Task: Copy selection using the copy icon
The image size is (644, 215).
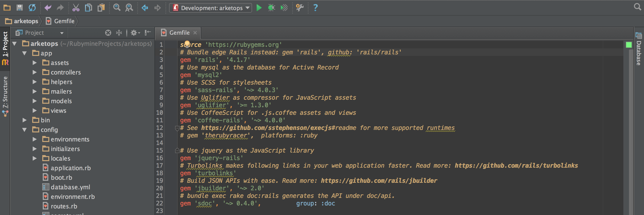Action: (88, 8)
